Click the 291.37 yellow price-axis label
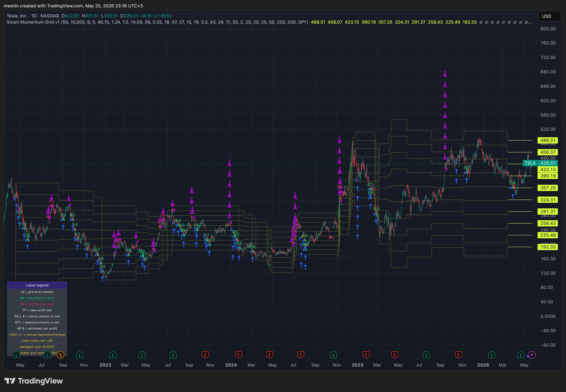 548,212
